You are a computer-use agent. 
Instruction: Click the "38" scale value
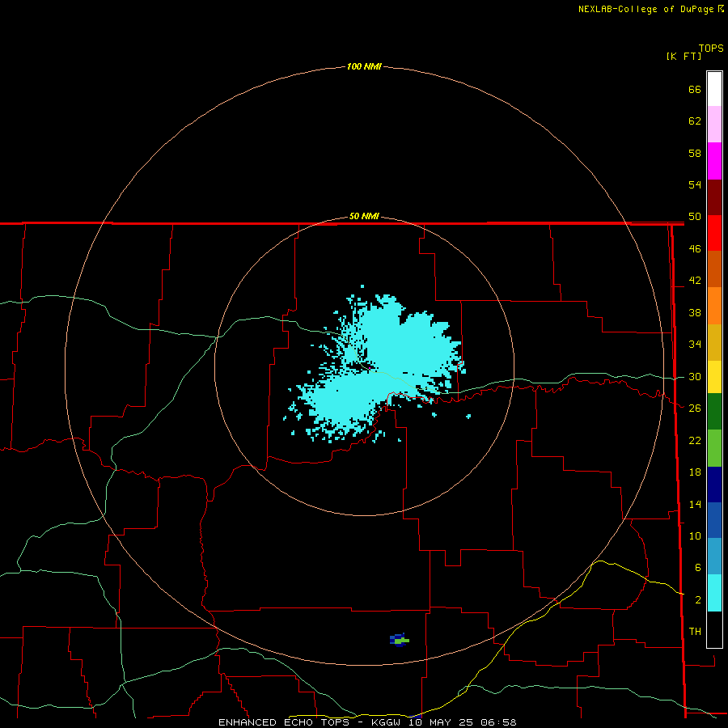tap(695, 312)
